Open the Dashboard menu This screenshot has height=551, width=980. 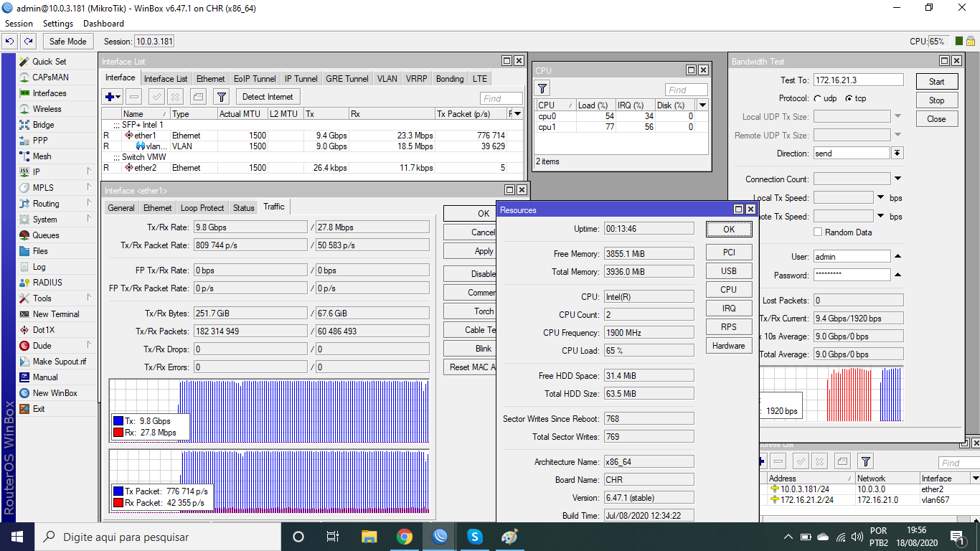(x=103, y=24)
